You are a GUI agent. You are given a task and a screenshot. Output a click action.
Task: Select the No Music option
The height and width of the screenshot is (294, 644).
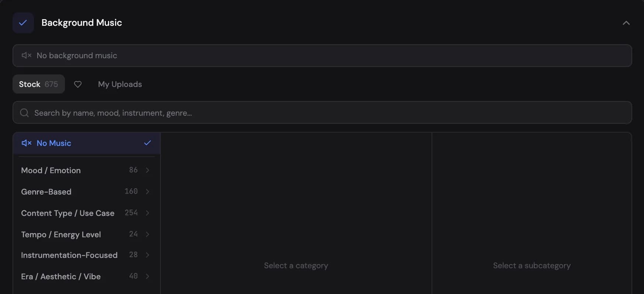point(87,143)
